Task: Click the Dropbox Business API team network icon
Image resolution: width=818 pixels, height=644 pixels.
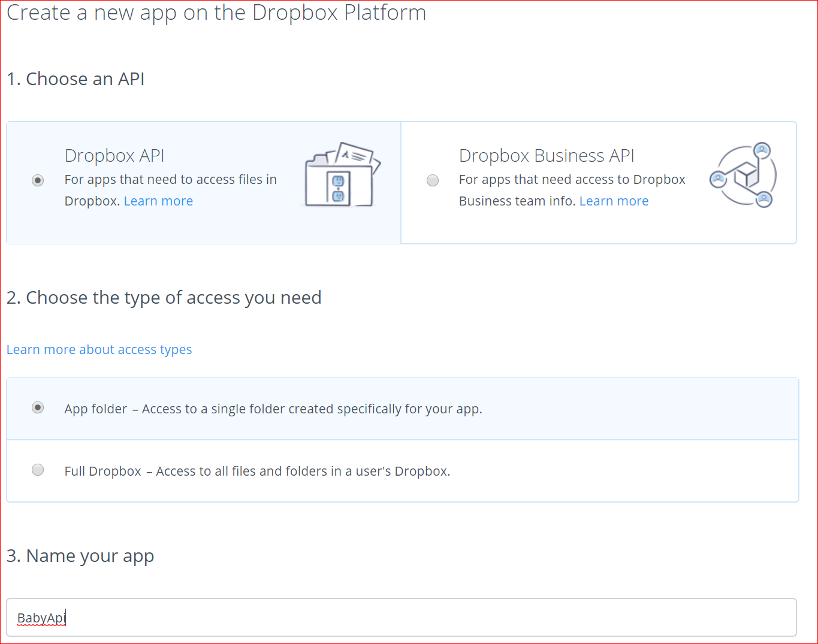Action: pyautogui.click(x=744, y=175)
